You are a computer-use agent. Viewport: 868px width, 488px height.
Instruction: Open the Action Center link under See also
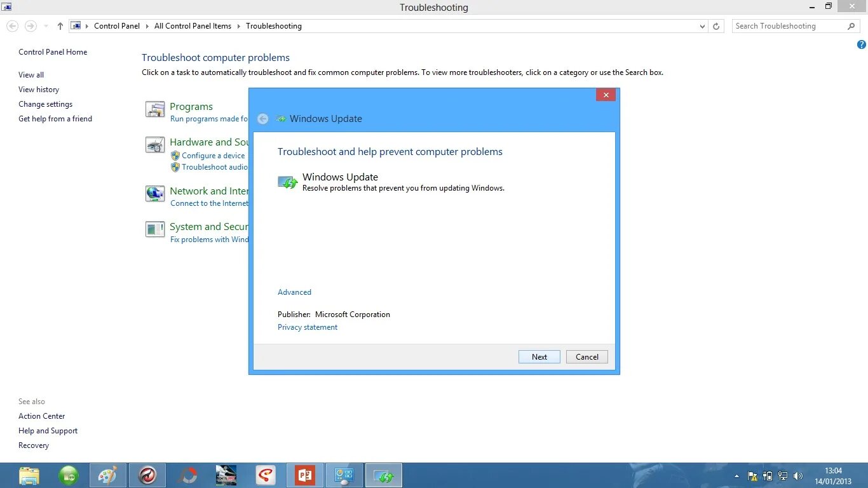[41, 416]
